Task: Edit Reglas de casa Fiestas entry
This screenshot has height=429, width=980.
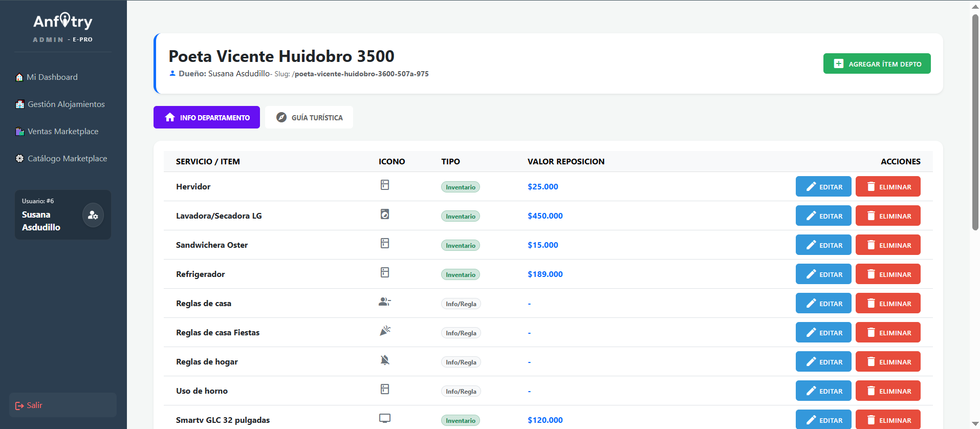Action: click(x=823, y=332)
